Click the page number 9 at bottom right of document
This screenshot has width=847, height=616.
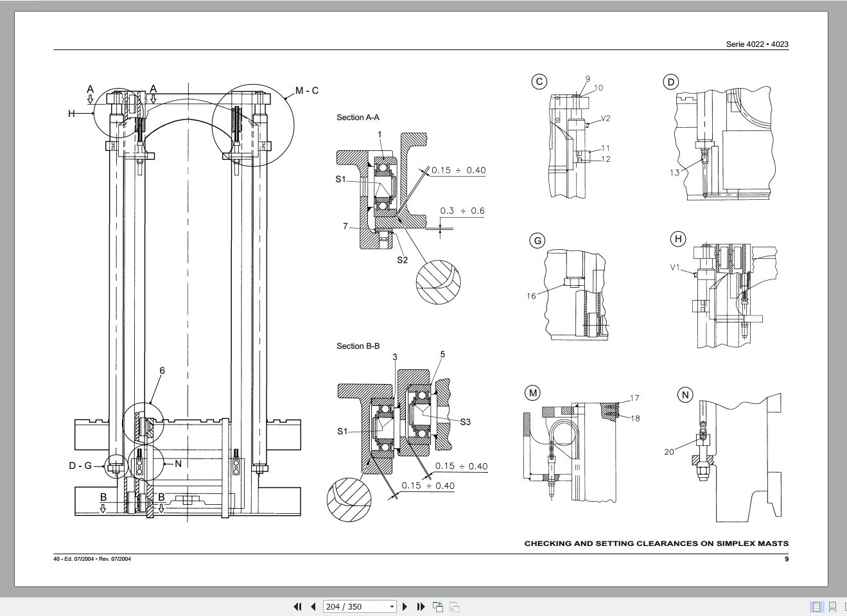click(x=787, y=558)
